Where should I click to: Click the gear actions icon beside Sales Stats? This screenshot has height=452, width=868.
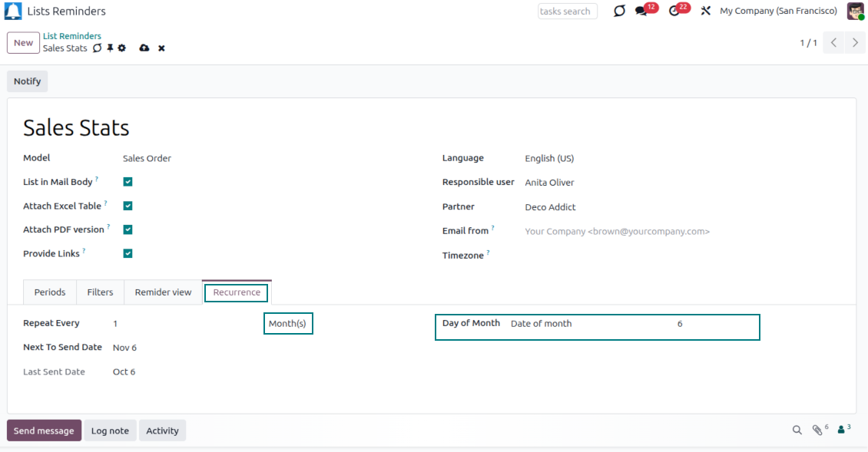click(x=121, y=48)
